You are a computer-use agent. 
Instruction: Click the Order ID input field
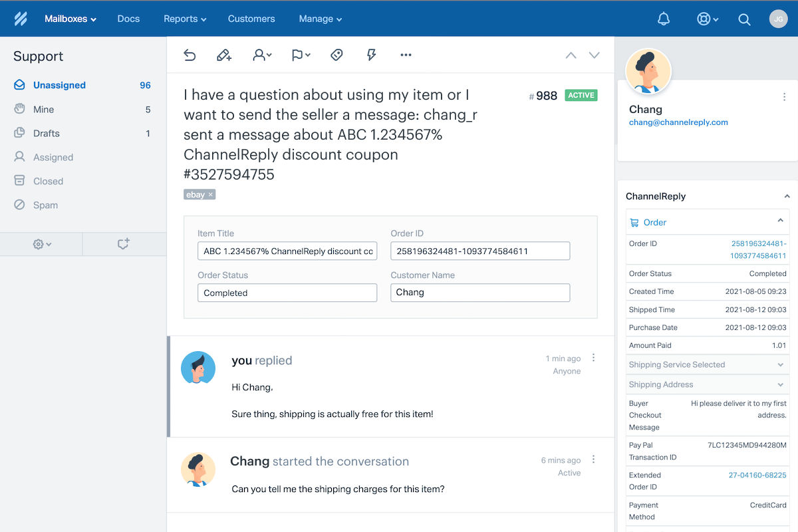pos(480,251)
